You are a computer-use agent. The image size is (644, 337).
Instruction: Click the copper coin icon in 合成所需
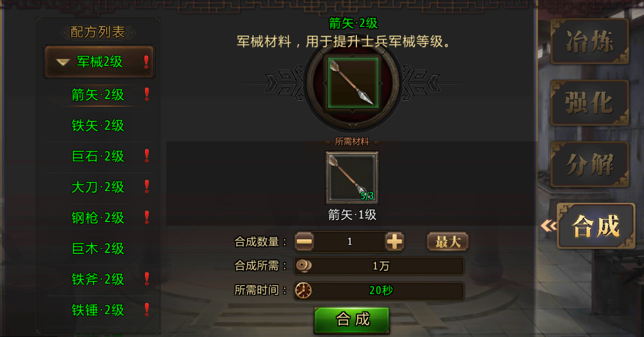304,265
